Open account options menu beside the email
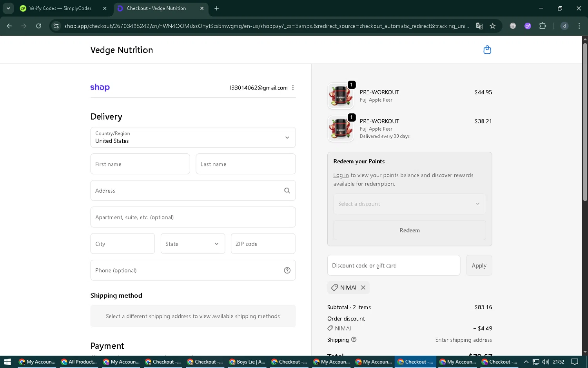Image resolution: width=588 pixels, height=368 pixels. 293,88
